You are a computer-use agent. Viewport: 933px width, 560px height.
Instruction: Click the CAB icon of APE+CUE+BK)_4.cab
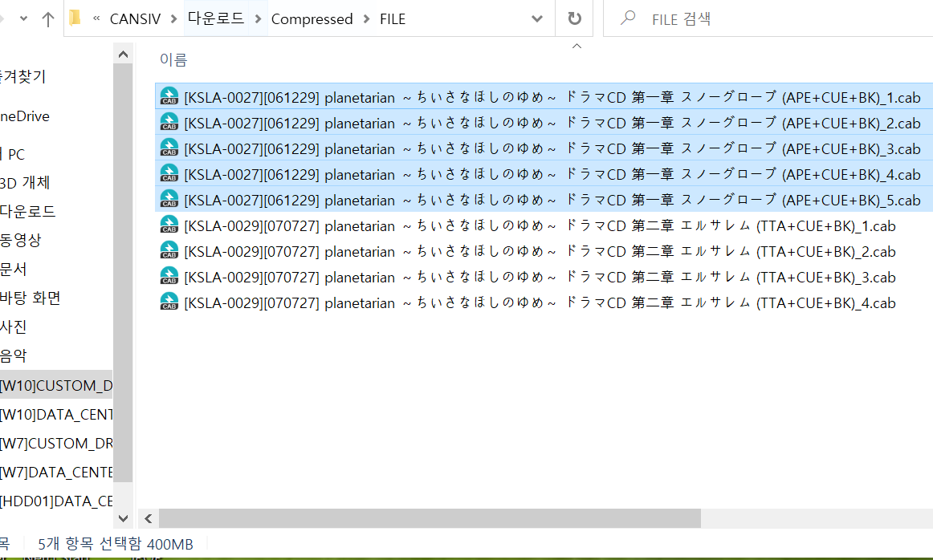(x=169, y=173)
